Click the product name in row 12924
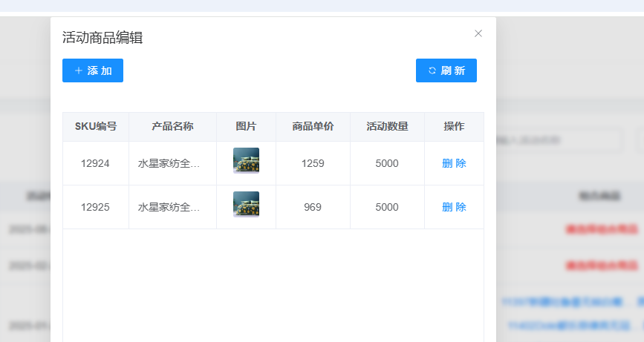 pyautogui.click(x=169, y=163)
